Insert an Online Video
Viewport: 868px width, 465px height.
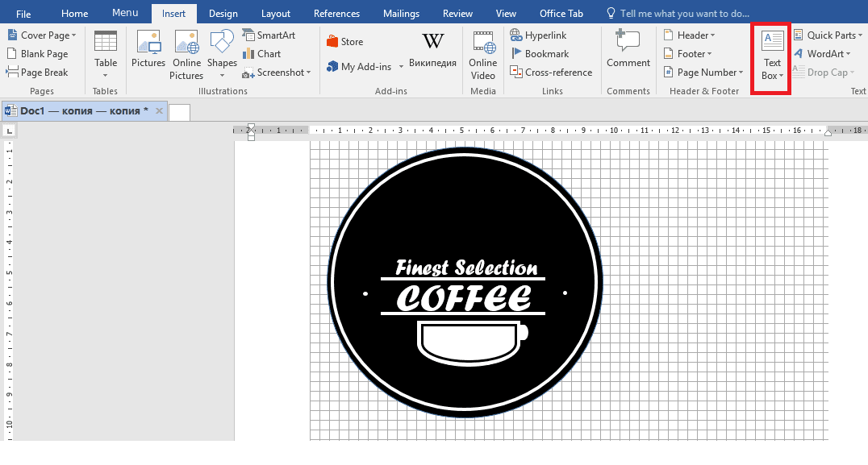point(482,53)
